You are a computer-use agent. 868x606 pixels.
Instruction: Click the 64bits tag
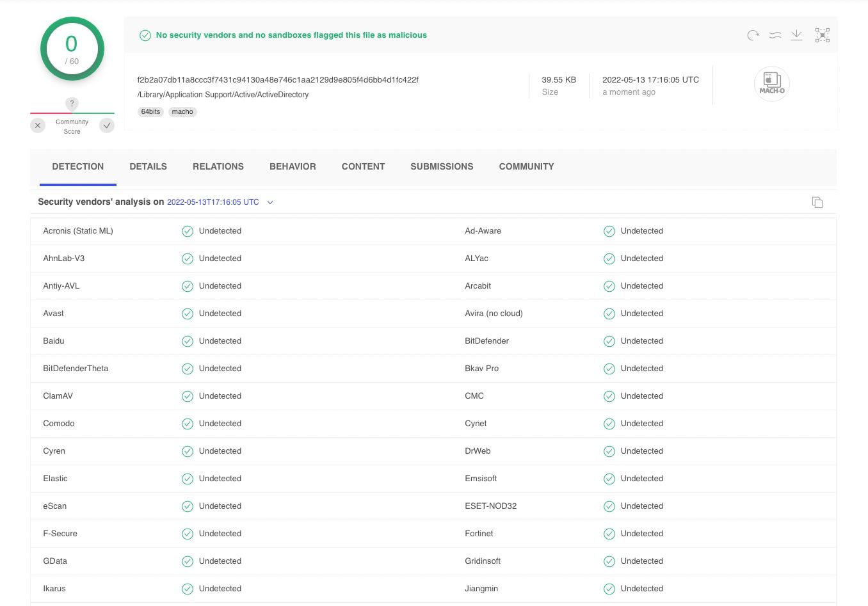click(150, 111)
